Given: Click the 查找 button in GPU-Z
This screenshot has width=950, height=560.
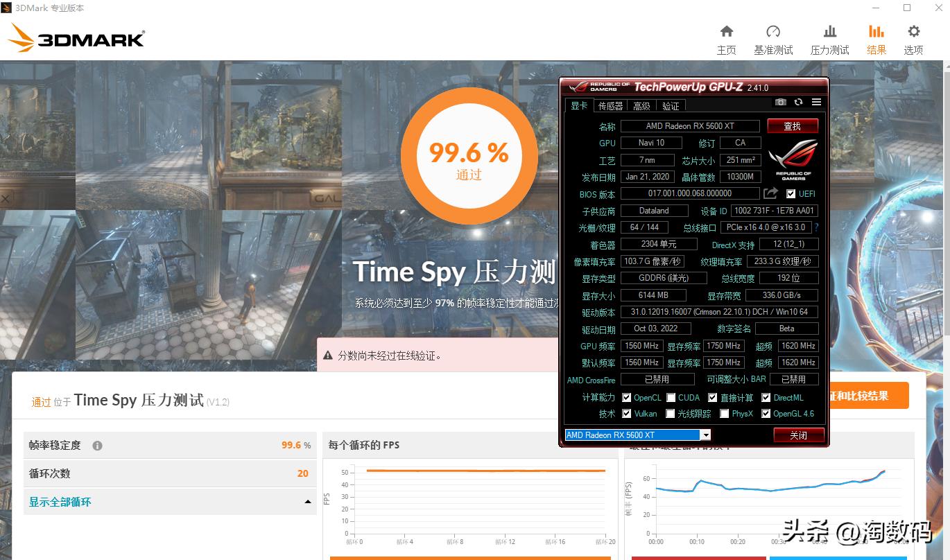Looking at the screenshot, I should pyautogui.click(x=793, y=125).
